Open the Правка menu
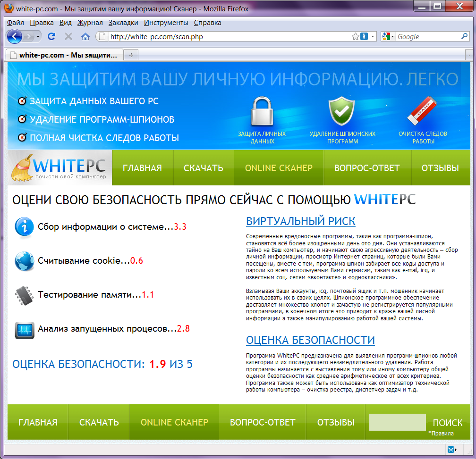 point(42,23)
